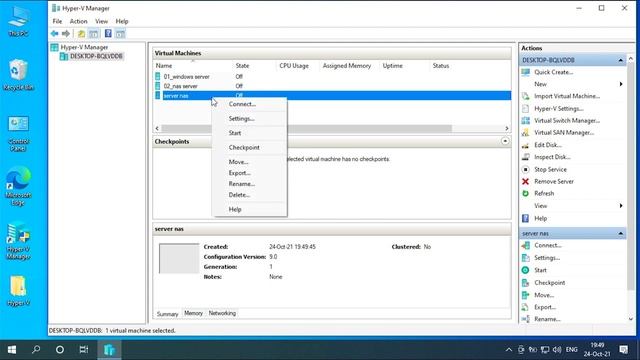Screen dimensions: 640x360
Task: Open Task View on the taskbar
Action: coord(84,350)
